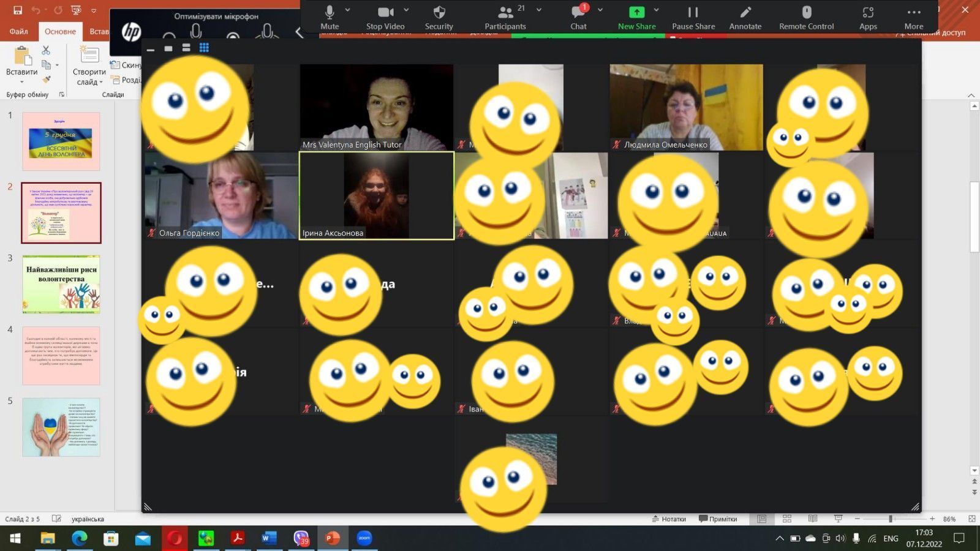The height and width of the screenshot is (551, 980).
Task: Open Word from the taskbar
Action: 268,538
